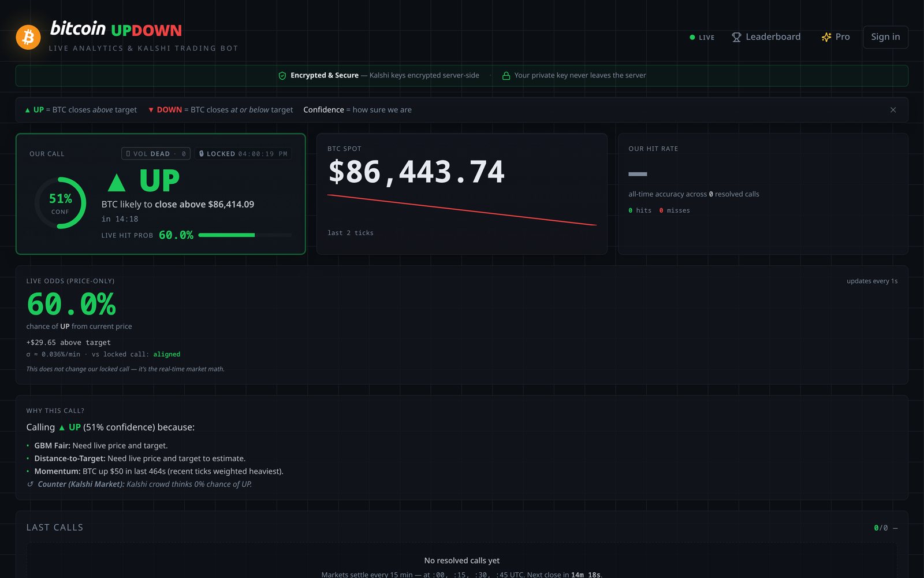924x578 pixels.
Task: Click the shield icon beside Encrypted & Secure
Action: click(x=282, y=76)
